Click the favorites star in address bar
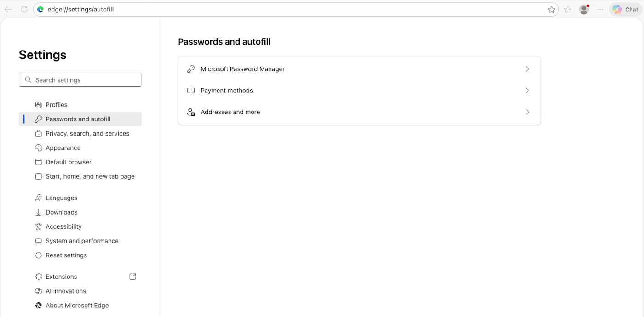 point(552,9)
